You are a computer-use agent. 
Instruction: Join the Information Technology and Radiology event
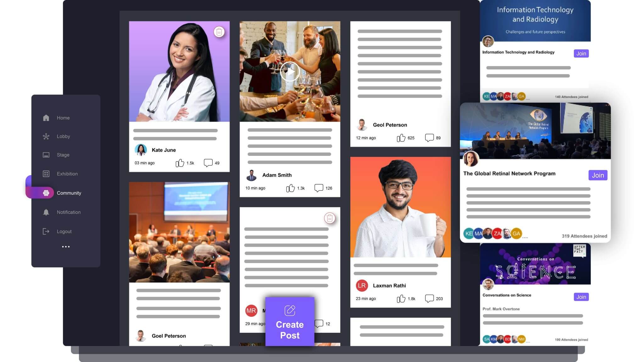(x=581, y=53)
